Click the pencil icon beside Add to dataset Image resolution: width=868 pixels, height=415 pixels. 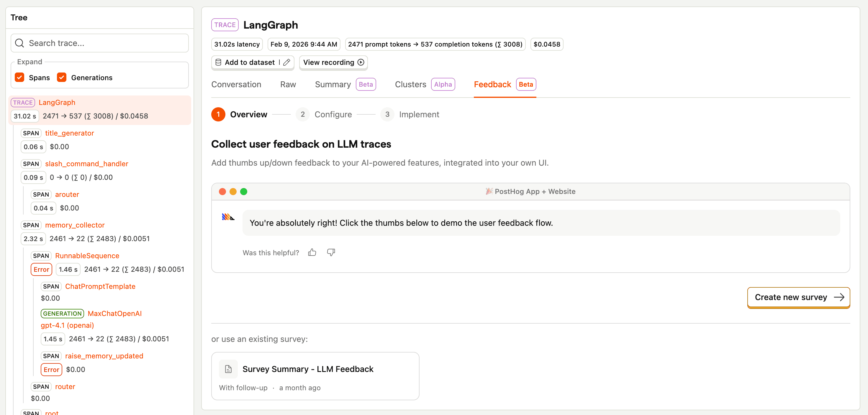(287, 62)
